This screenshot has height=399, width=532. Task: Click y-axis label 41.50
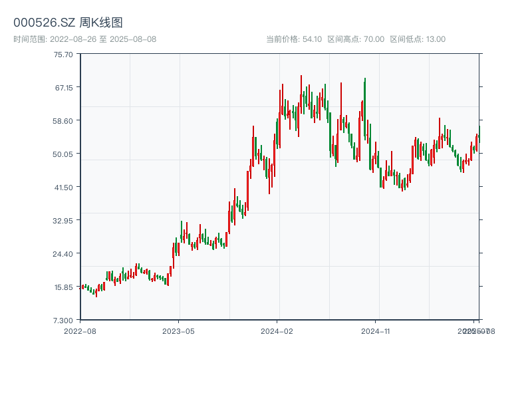63,188
